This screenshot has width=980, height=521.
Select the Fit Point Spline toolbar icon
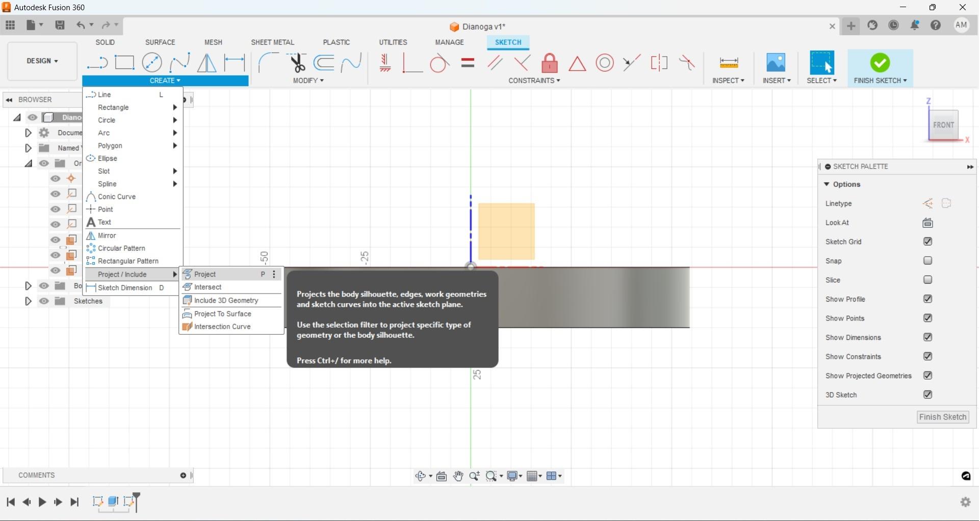point(179,63)
